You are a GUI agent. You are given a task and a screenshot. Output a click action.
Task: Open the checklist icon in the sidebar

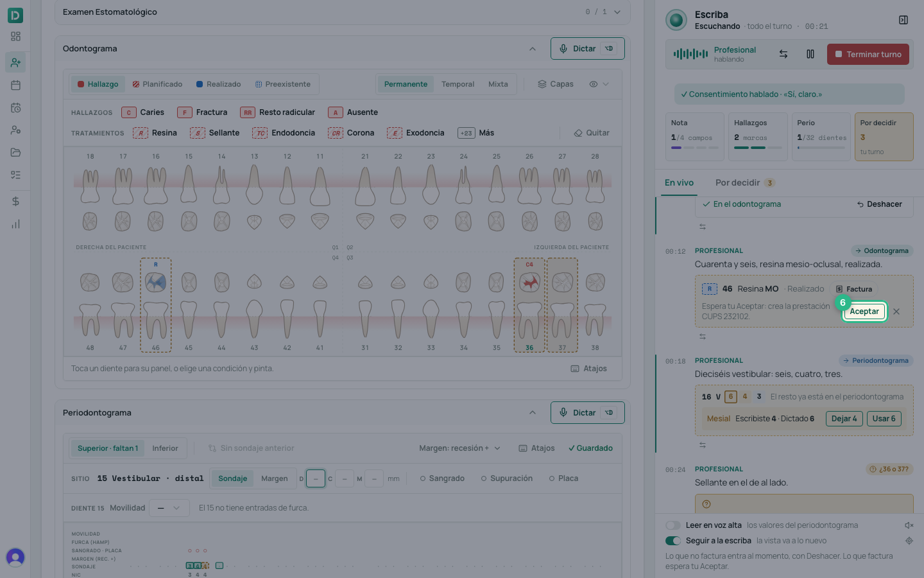pos(15,175)
